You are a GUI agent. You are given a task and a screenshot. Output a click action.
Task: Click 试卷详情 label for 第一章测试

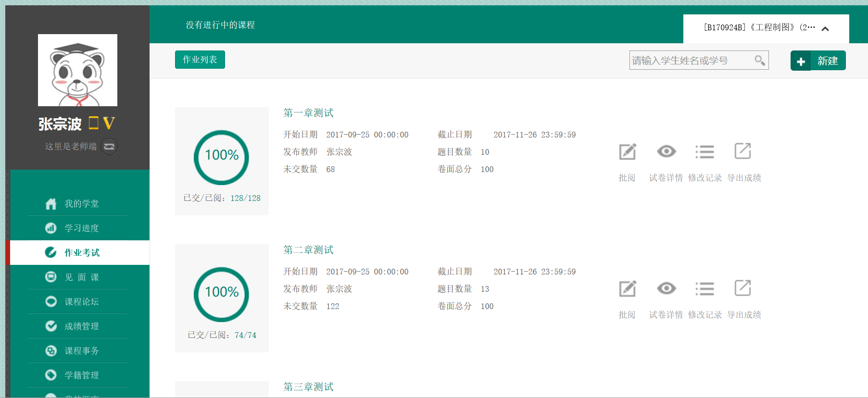(666, 178)
